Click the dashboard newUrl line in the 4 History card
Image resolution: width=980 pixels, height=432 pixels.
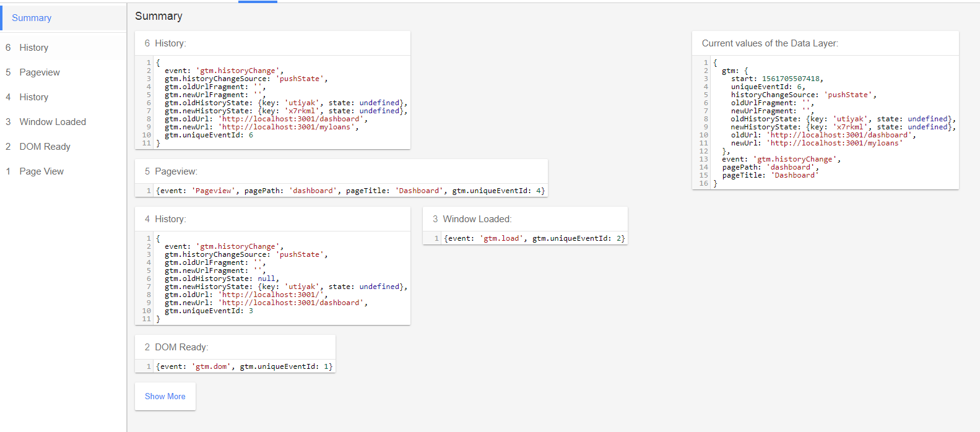coord(266,303)
